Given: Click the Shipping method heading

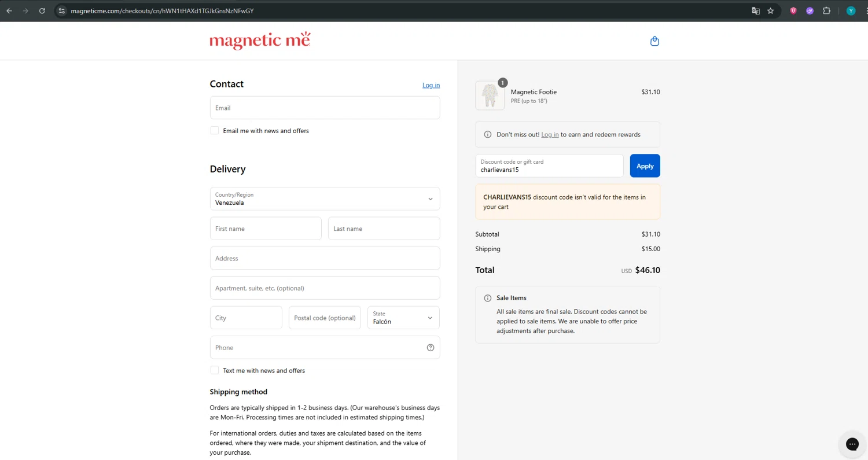Looking at the screenshot, I should [238, 392].
